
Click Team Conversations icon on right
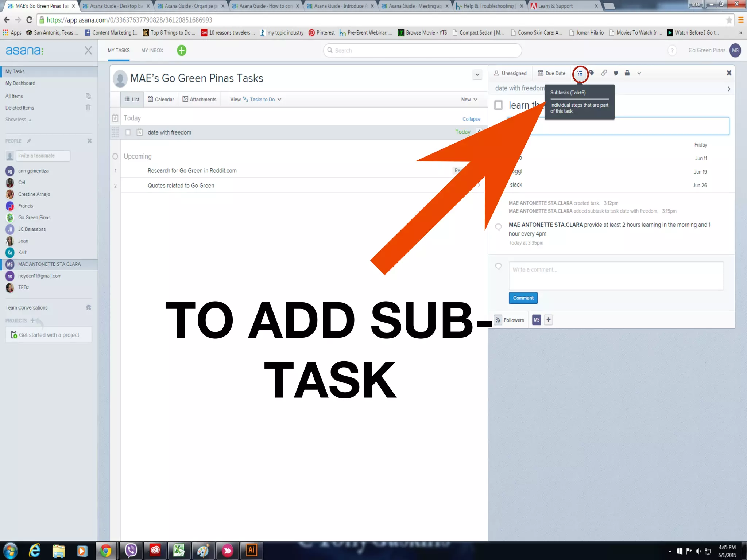[x=89, y=307]
